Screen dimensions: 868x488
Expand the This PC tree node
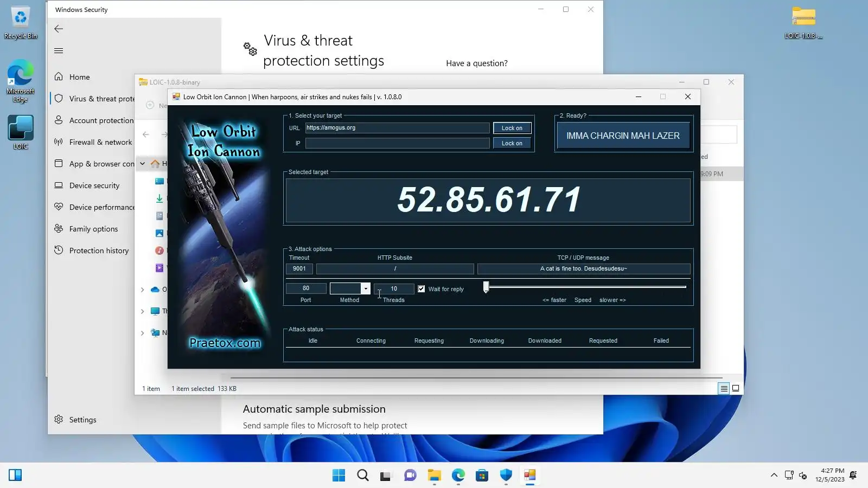(142, 311)
